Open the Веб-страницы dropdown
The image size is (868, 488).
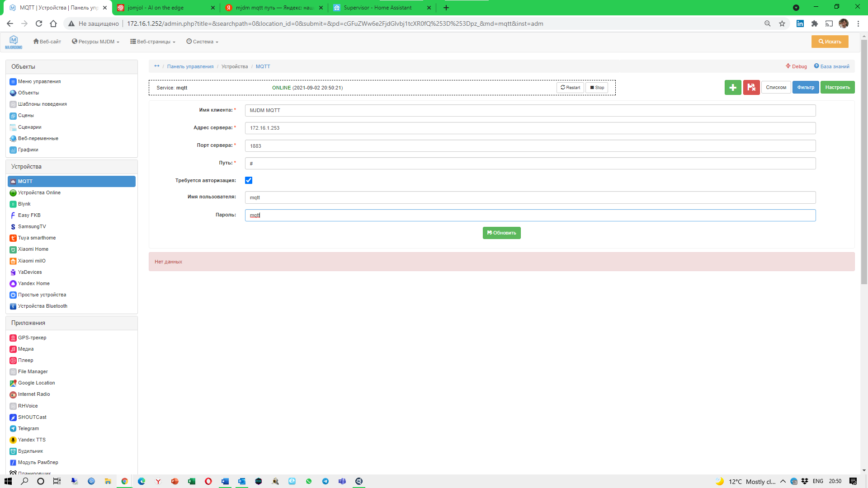[152, 41]
